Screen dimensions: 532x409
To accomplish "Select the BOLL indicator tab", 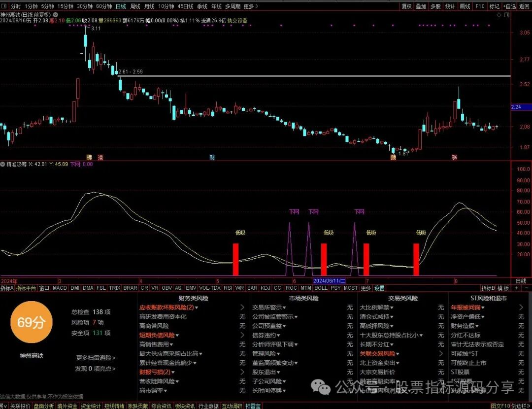I will click(321, 288).
